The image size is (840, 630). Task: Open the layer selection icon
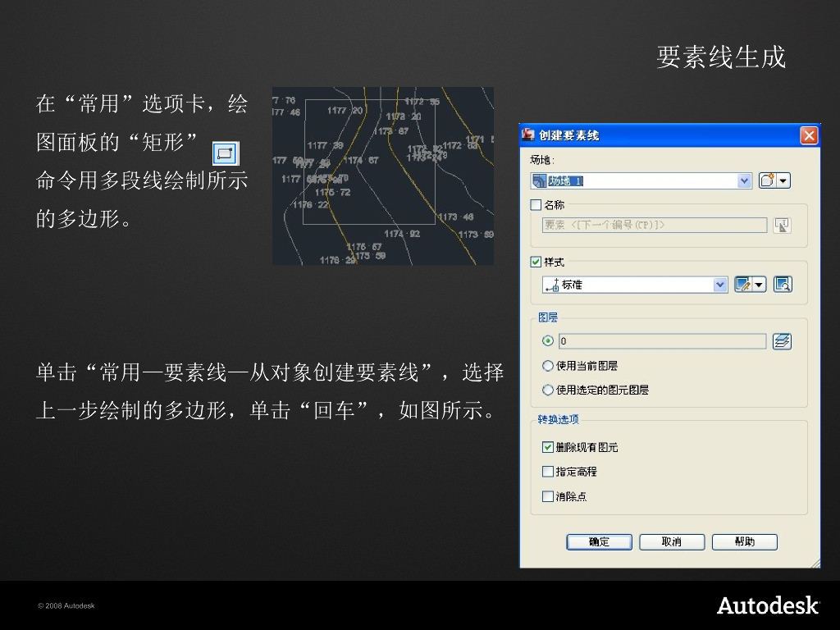782,341
